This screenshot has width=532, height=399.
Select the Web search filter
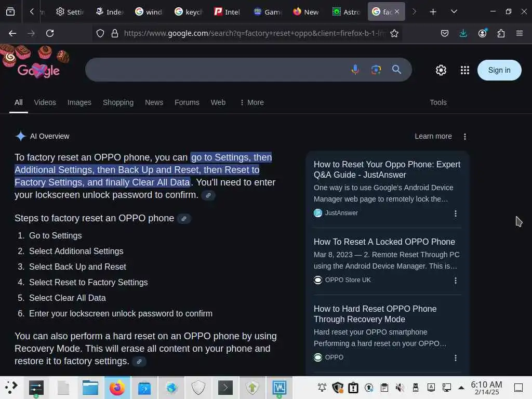click(218, 102)
